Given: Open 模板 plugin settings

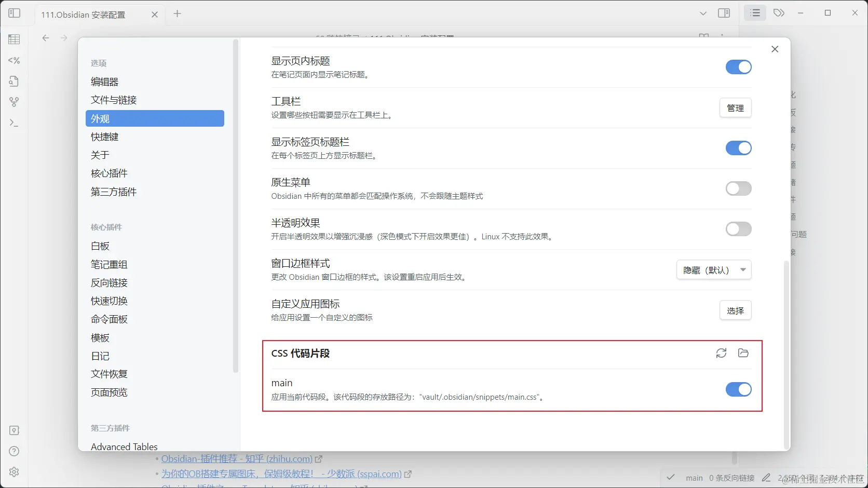Looking at the screenshot, I should 155,337.
